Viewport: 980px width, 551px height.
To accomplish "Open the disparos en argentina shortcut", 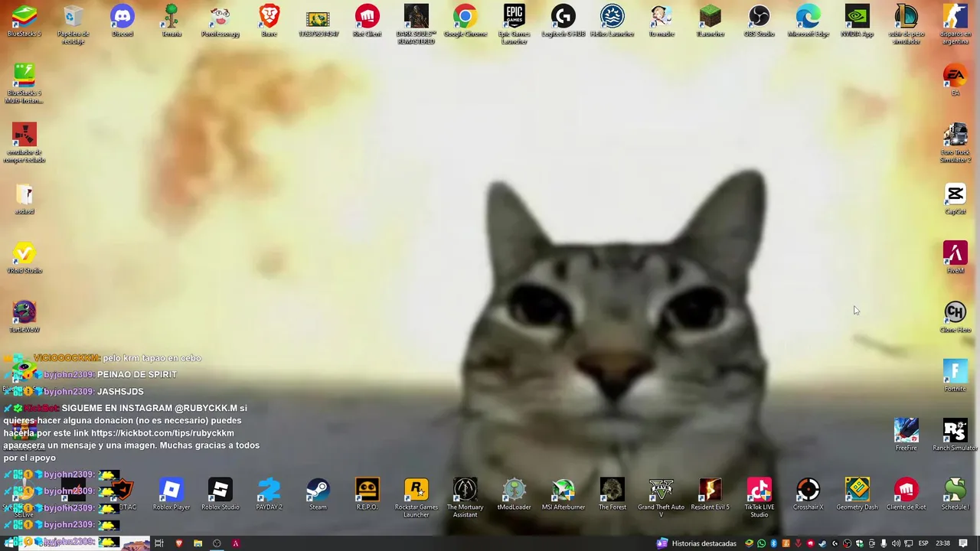I will click(955, 24).
